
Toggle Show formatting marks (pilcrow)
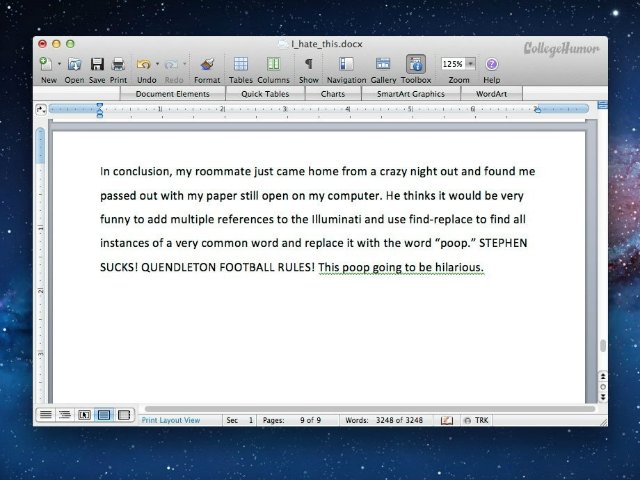309,64
